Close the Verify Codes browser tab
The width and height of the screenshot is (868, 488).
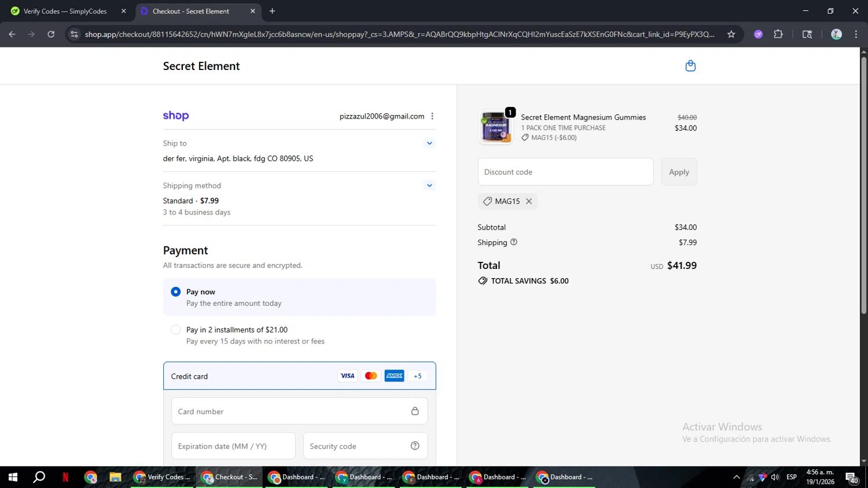[123, 11]
